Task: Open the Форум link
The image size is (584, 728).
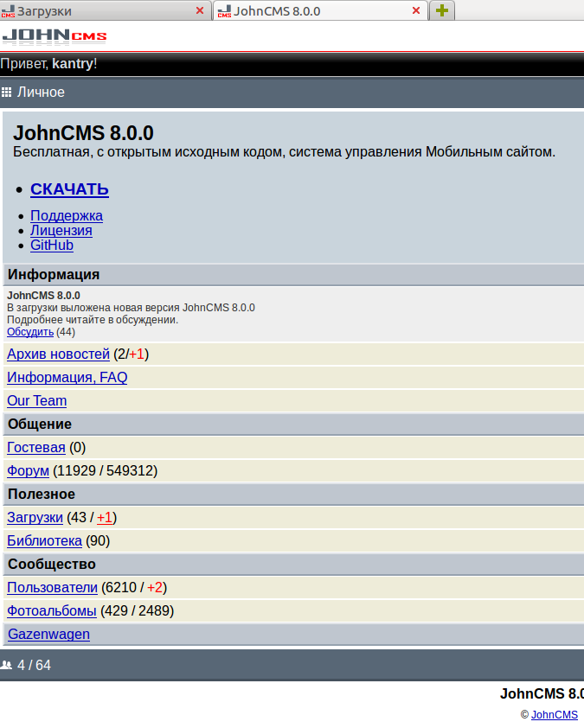Action: 28,471
